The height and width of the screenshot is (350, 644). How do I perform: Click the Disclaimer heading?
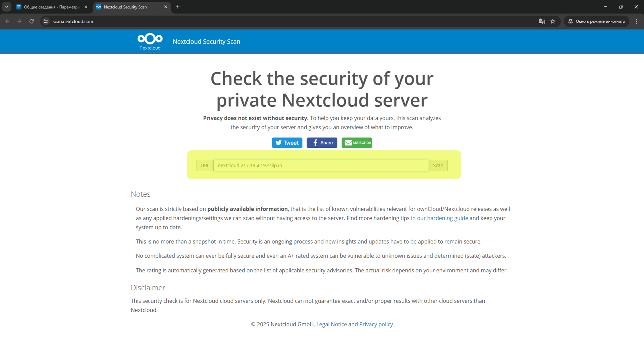[148, 288]
